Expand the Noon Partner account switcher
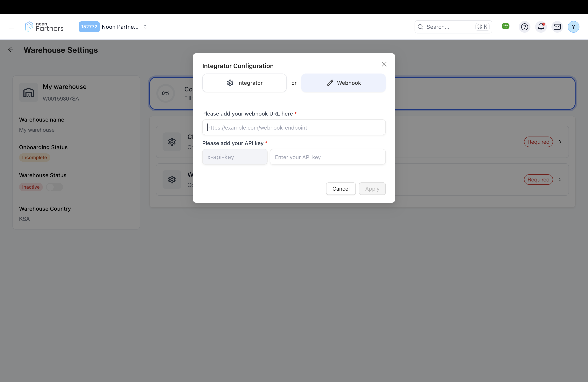Image resolution: width=588 pixels, height=382 pixels. tap(145, 27)
